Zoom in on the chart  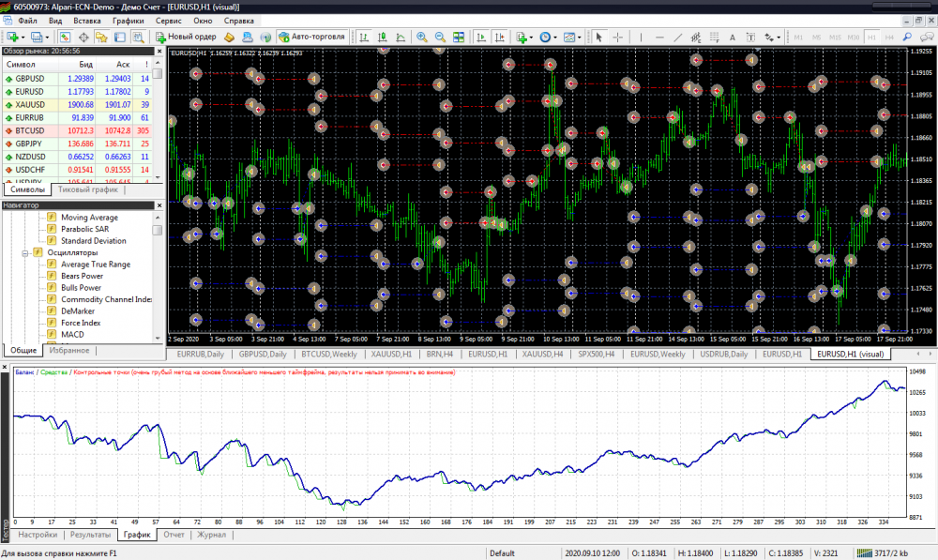pyautogui.click(x=422, y=38)
